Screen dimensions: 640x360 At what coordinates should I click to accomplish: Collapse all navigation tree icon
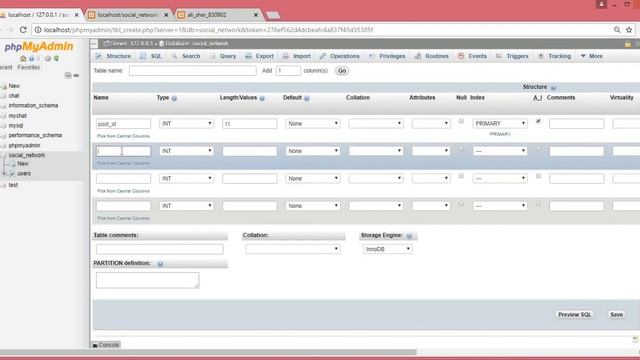tap(68, 76)
